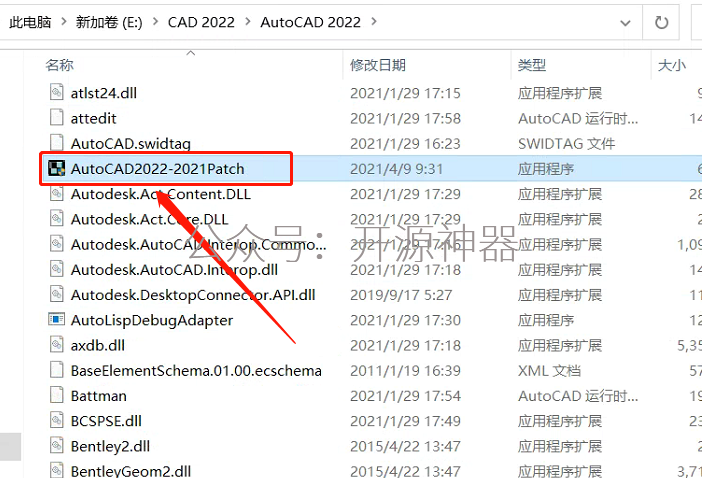Click the date 2019/9/17 5:27
The height and width of the screenshot is (478, 702).
[x=401, y=295]
